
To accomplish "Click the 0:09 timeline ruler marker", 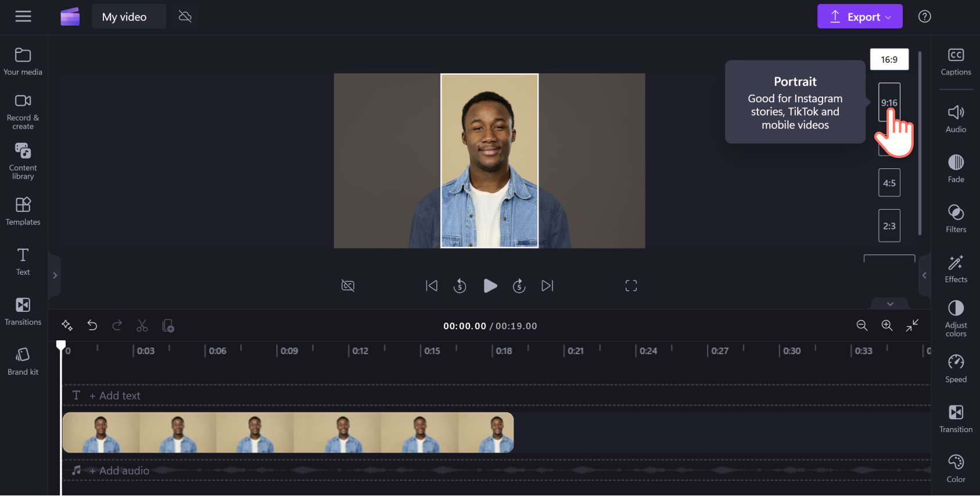I will (x=289, y=351).
